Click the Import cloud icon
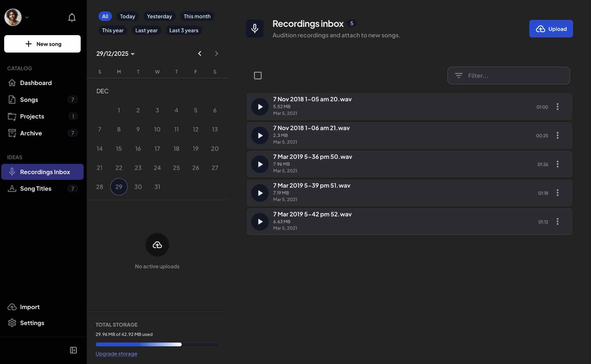This screenshot has width=591, height=364. tap(12, 307)
